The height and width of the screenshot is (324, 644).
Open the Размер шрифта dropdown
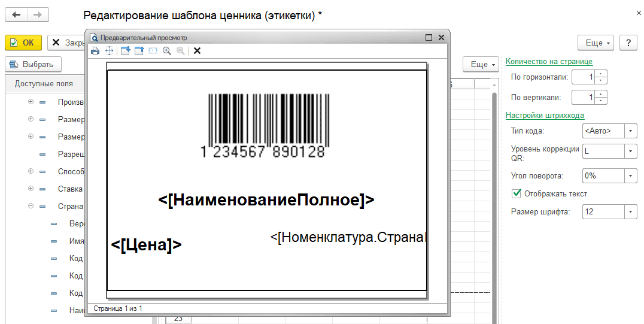(630, 212)
